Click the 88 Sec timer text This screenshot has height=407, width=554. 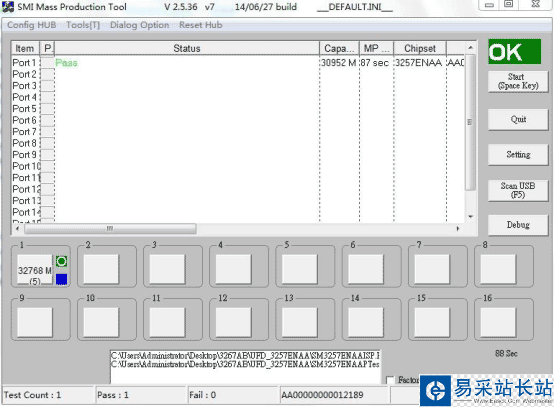[x=506, y=353]
